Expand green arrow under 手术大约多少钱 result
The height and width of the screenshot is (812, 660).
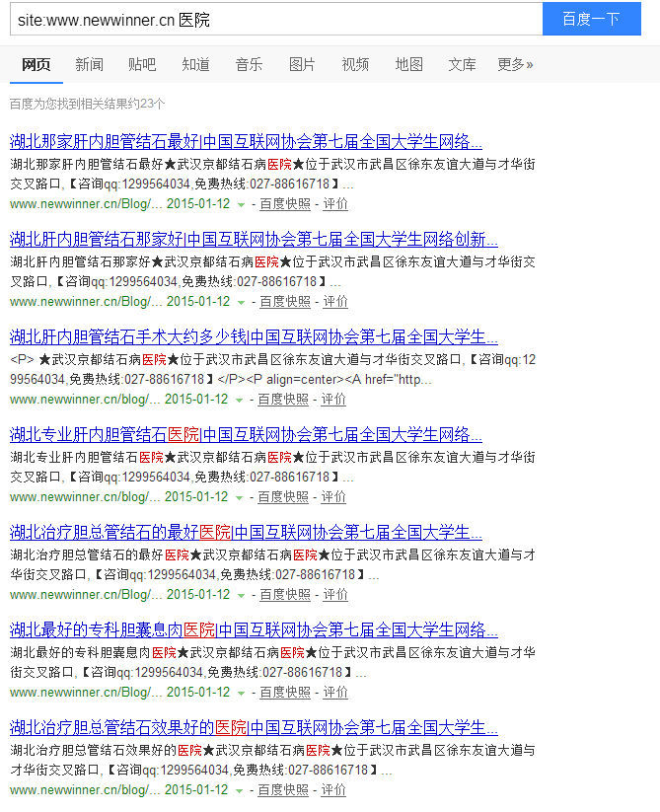tap(239, 401)
